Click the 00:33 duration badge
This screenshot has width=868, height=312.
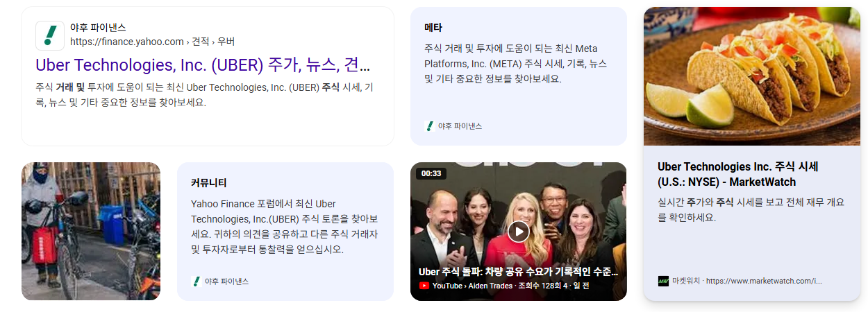coord(431,173)
